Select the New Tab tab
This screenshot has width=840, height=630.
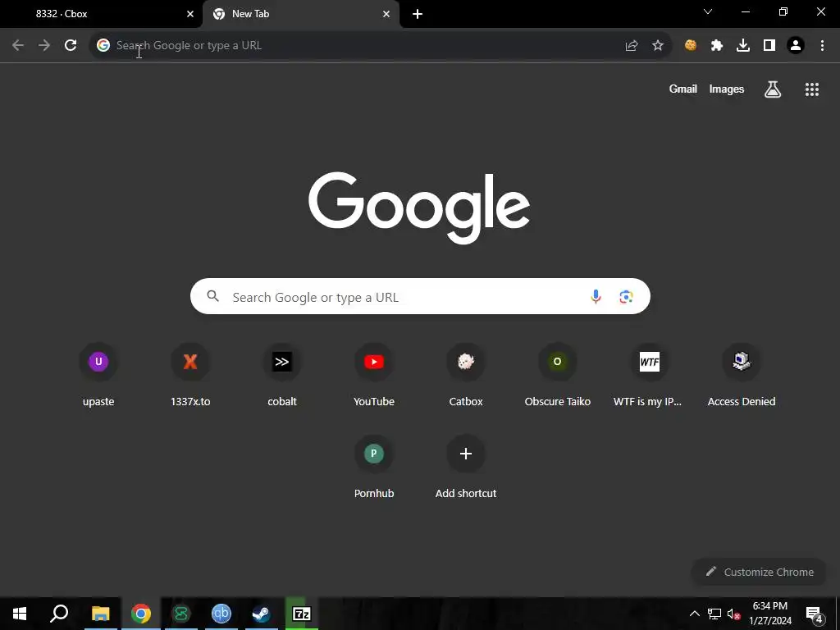pyautogui.click(x=300, y=14)
